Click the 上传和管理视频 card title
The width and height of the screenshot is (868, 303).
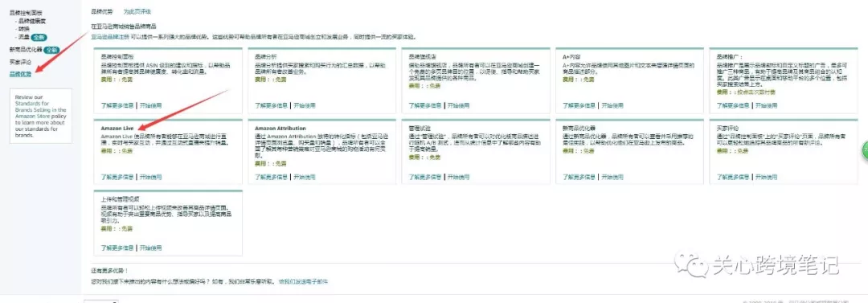coord(120,199)
